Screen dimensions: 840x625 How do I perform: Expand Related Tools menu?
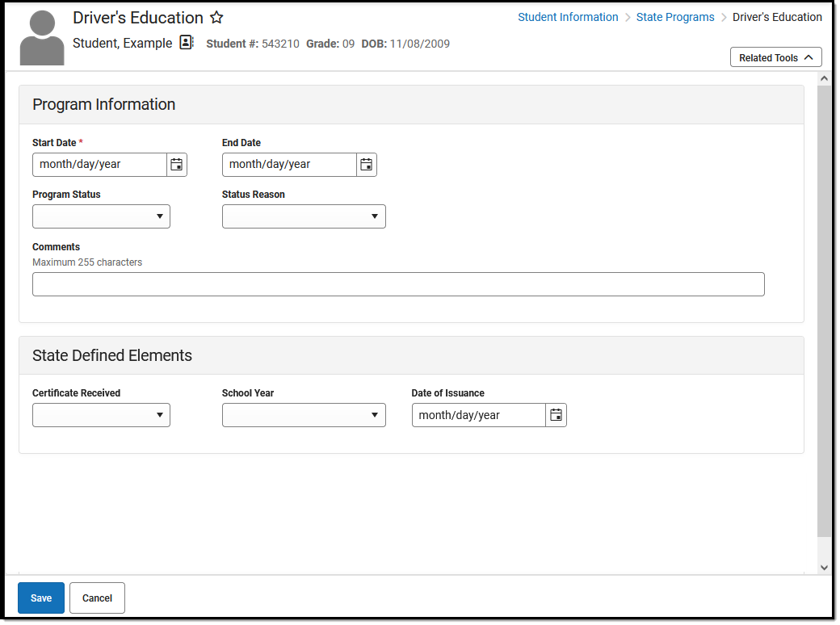775,58
